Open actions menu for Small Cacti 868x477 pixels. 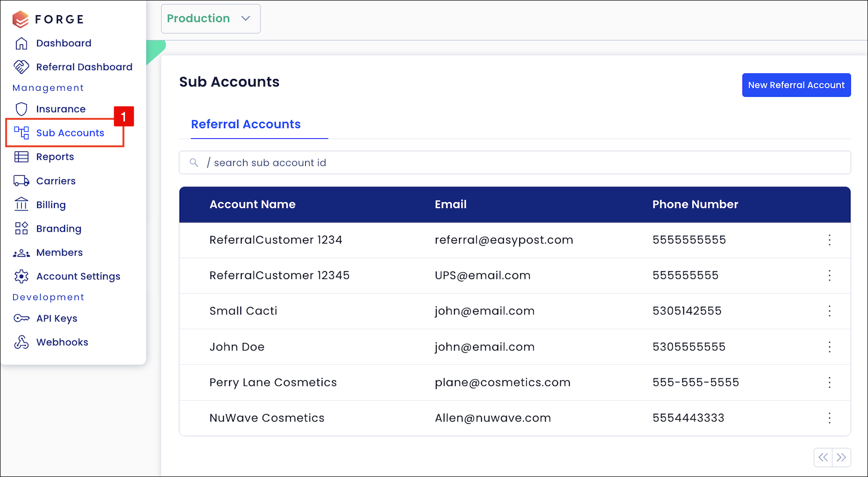[829, 311]
